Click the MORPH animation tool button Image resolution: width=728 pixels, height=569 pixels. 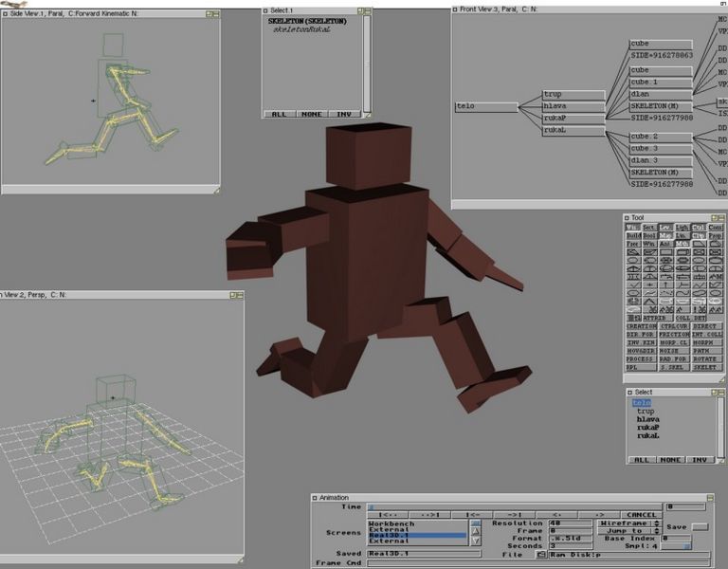(x=706, y=342)
